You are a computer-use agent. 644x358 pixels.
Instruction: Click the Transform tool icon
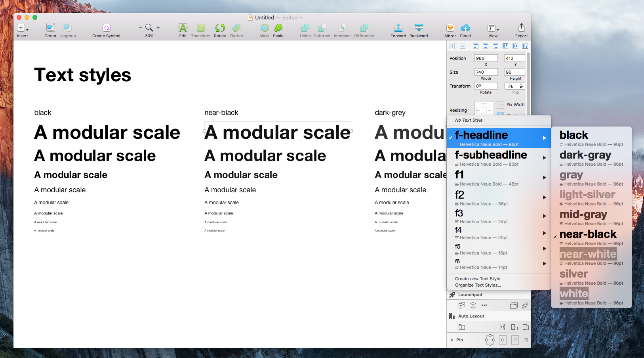click(201, 28)
